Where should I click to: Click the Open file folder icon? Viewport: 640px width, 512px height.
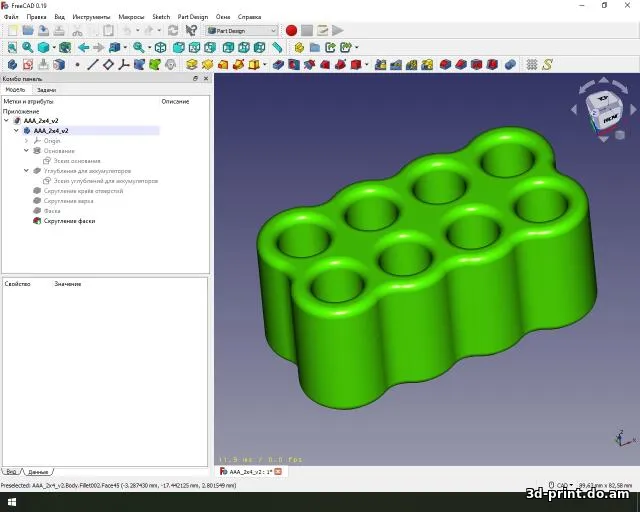point(28,31)
